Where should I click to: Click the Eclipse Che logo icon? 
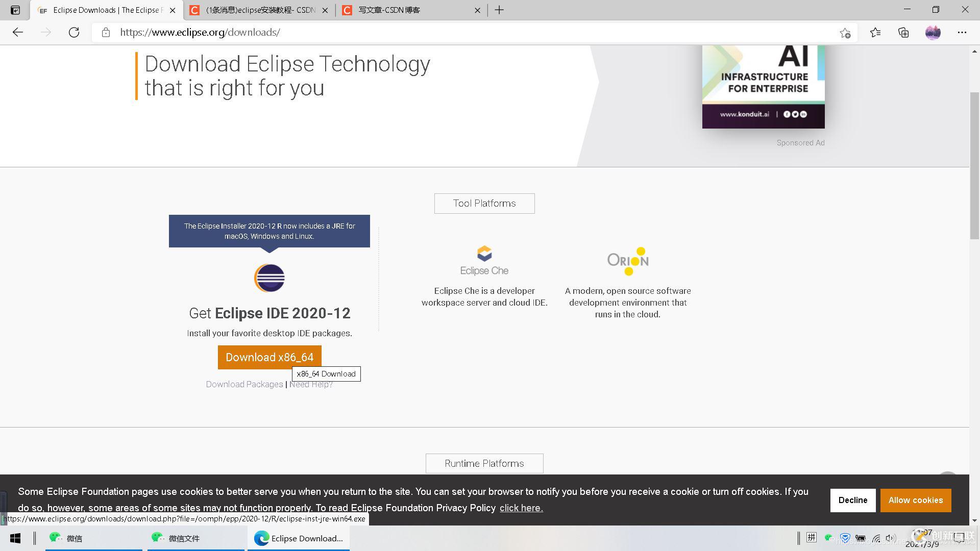click(484, 254)
